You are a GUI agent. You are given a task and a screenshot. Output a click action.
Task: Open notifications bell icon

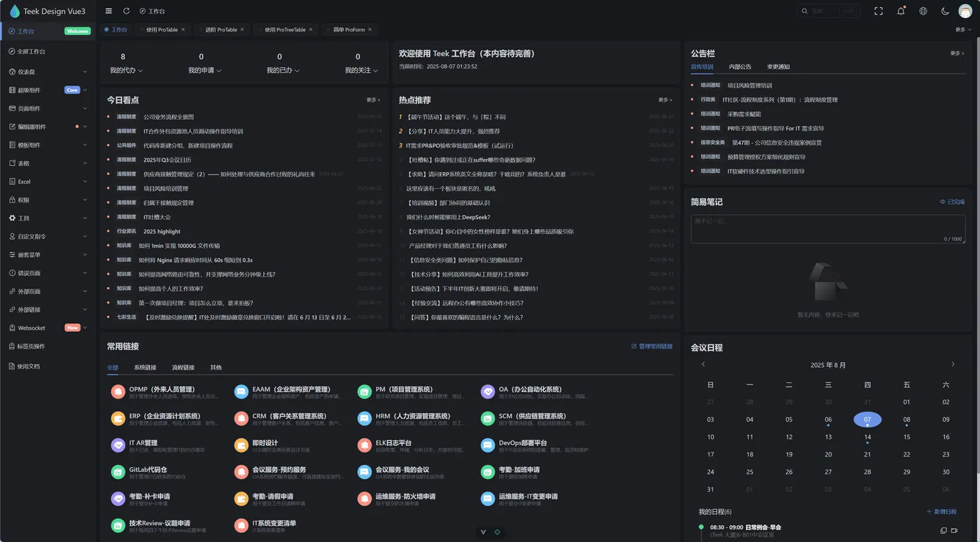coord(901,11)
